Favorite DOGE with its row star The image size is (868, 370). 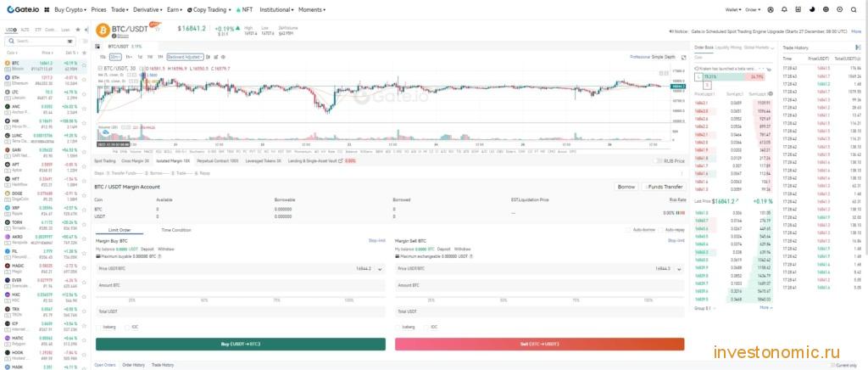click(84, 195)
